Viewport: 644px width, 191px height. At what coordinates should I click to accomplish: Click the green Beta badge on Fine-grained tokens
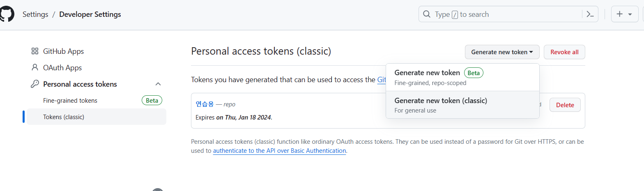click(x=152, y=100)
